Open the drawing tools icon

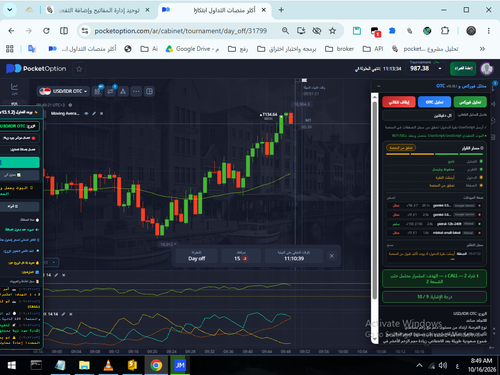123,91
